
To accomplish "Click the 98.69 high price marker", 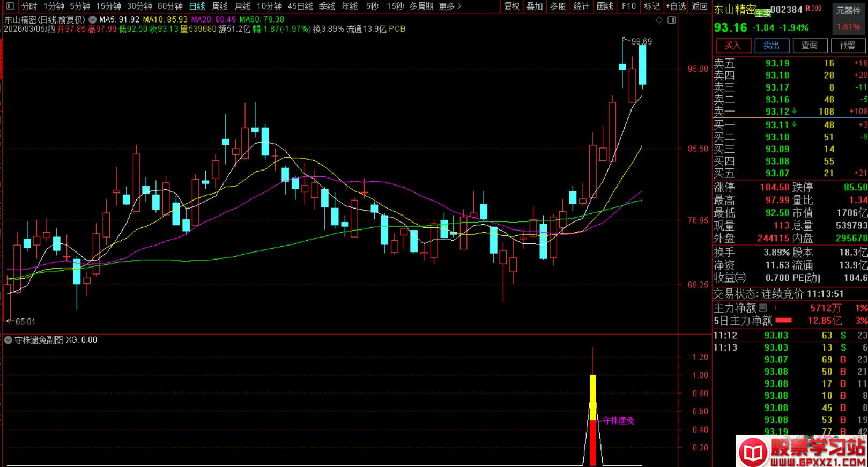I will click(641, 41).
